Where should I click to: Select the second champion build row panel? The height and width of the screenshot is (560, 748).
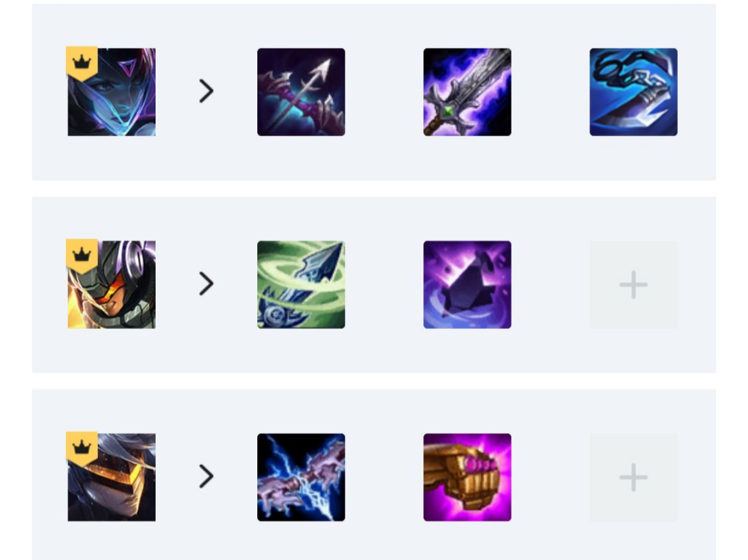(374, 285)
